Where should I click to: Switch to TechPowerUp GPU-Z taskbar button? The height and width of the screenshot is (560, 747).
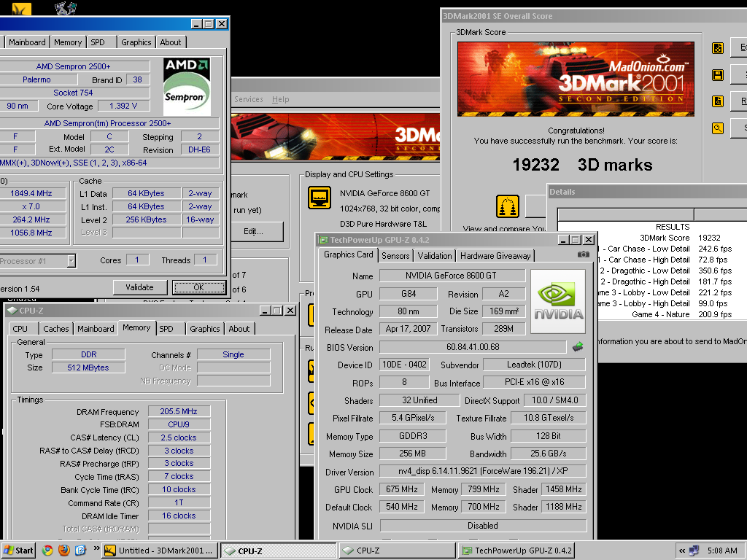pyautogui.click(x=517, y=551)
